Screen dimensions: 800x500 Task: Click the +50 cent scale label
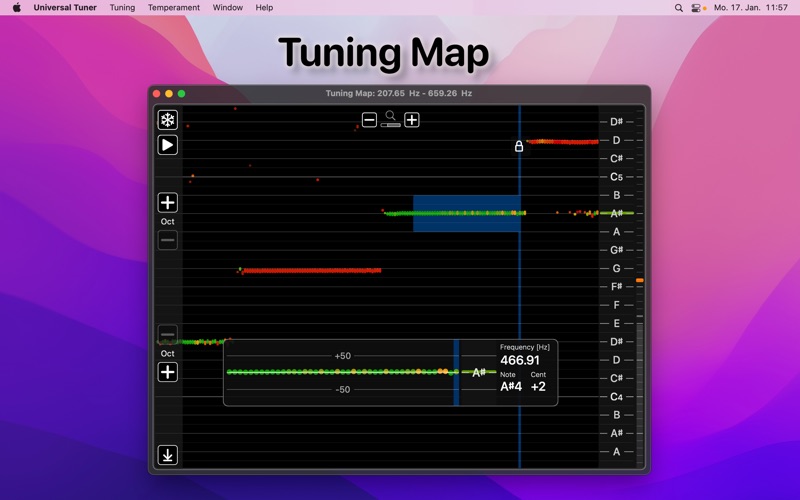[x=342, y=356]
